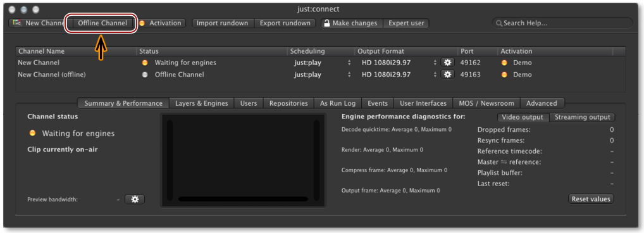Click the Activation column header
This screenshot has height=233, width=644.
coord(555,51)
